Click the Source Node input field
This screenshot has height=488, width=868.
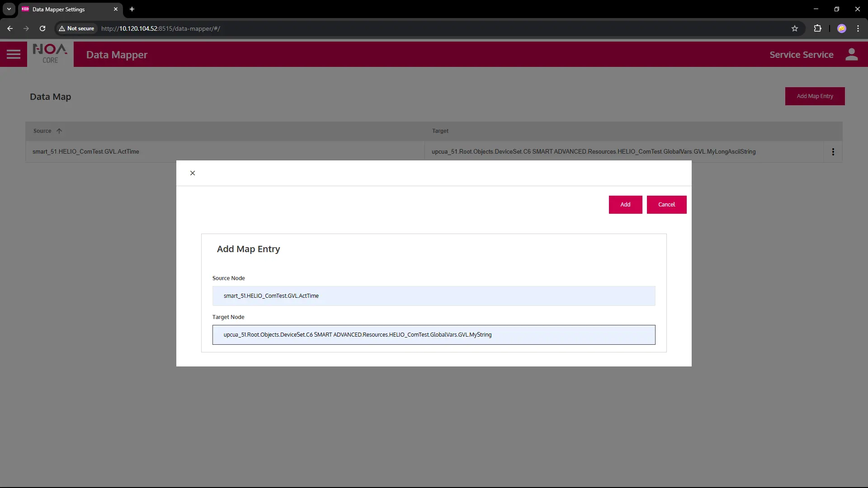pyautogui.click(x=433, y=296)
